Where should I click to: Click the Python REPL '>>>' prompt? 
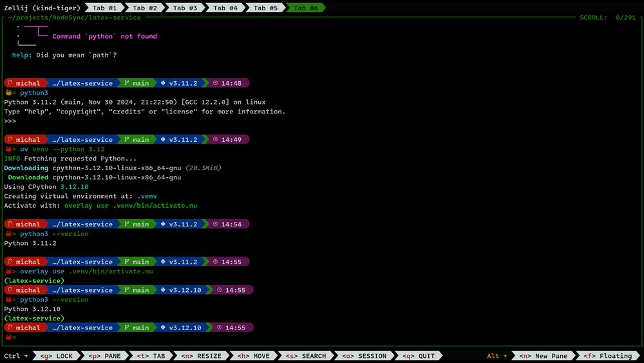[x=10, y=121]
